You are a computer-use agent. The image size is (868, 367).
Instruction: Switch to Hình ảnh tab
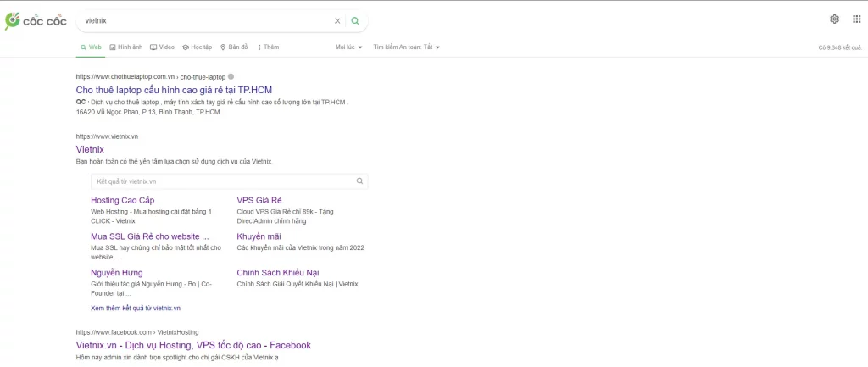click(125, 47)
